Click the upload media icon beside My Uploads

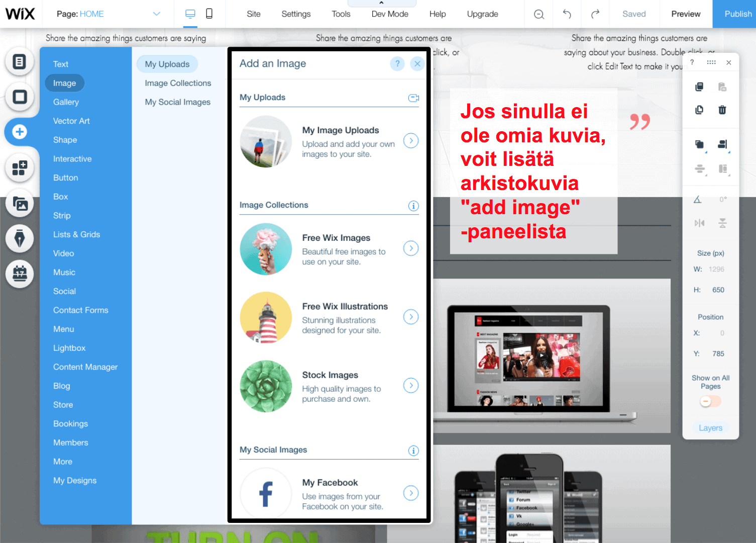tap(413, 98)
